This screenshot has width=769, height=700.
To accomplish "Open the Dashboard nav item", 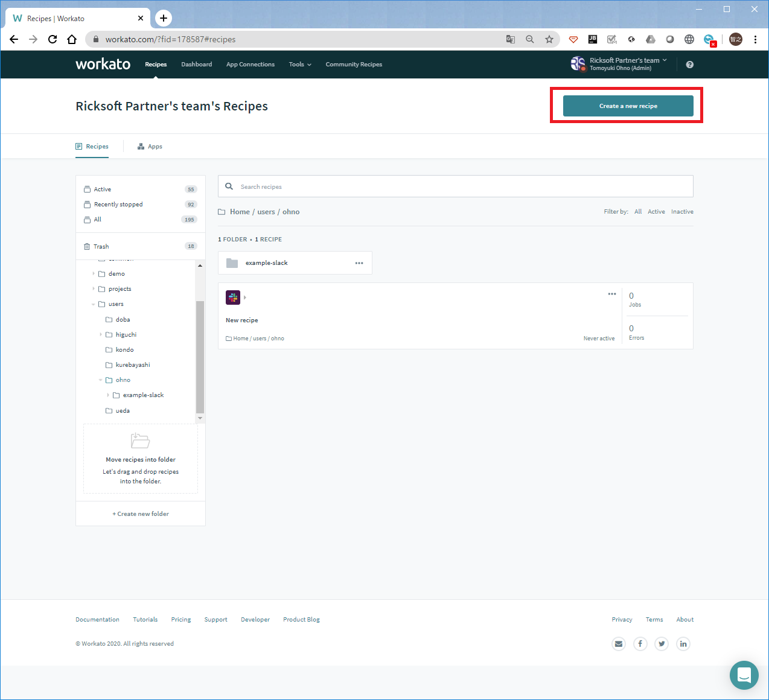I will coord(197,65).
